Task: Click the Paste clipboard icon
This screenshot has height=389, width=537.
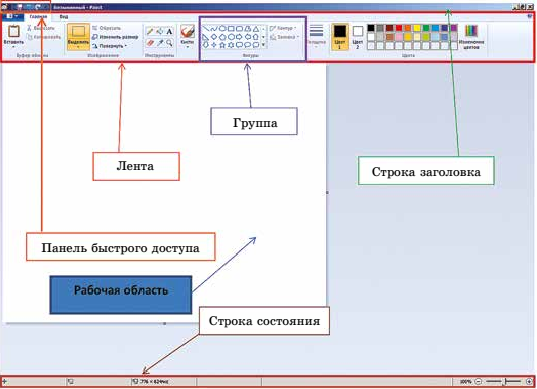Action: pos(14,32)
